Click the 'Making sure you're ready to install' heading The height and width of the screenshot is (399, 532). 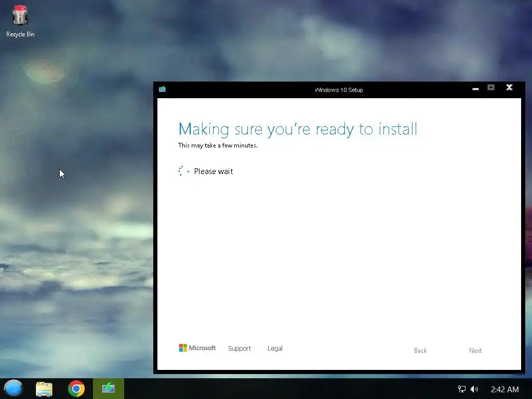[x=298, y=129]
